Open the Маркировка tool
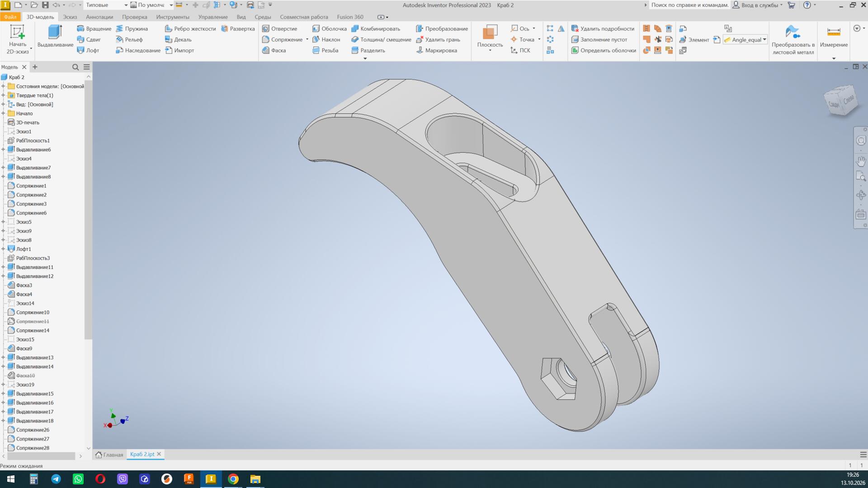 [x=436, y=50]
